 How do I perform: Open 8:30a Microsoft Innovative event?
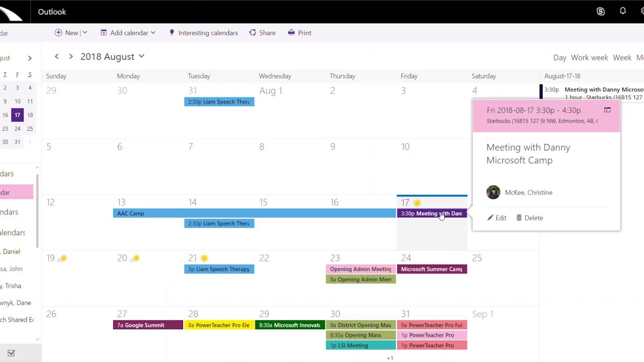[x=290, y=325]
